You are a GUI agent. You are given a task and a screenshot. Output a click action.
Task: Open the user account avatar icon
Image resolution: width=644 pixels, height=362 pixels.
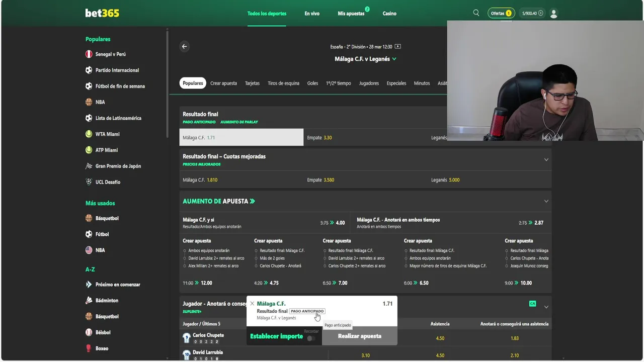coord(553,14)
